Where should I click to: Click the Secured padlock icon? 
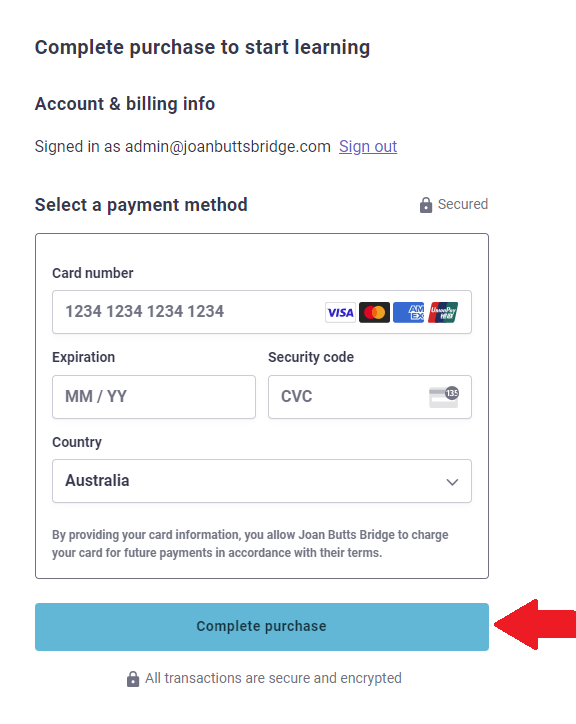[426, 205]
